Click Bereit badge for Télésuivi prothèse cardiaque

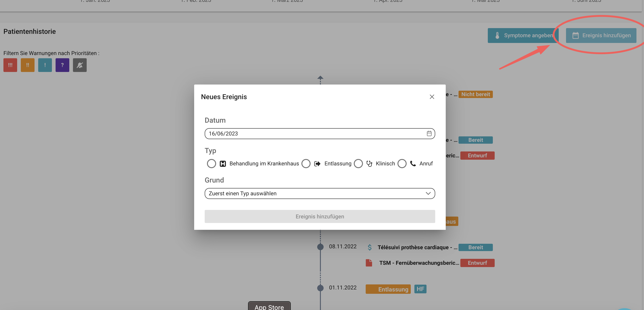point(475,247)
